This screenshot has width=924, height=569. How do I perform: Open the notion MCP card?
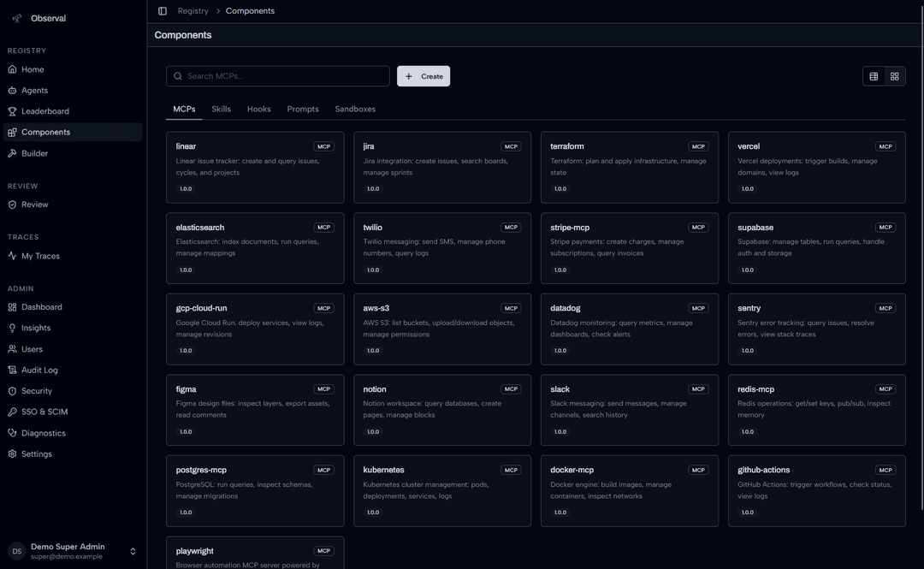tap(442, 410)
